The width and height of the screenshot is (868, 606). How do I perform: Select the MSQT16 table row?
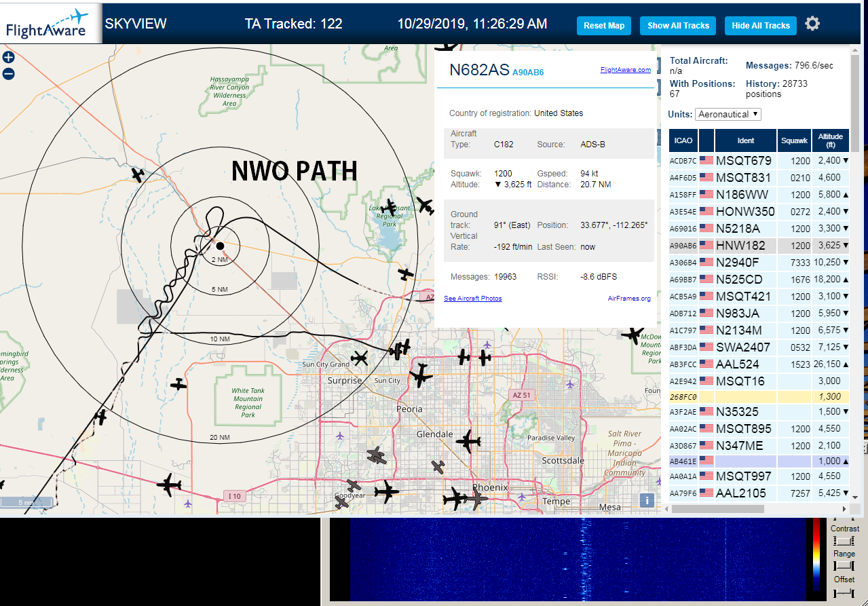[759, 381]
